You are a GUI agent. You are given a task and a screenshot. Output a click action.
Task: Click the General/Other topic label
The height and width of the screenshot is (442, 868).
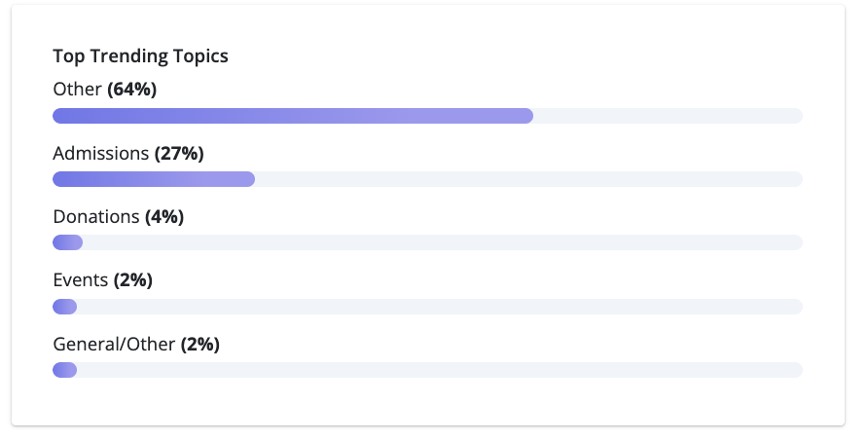pyautogui.click(x=114, y=344)
